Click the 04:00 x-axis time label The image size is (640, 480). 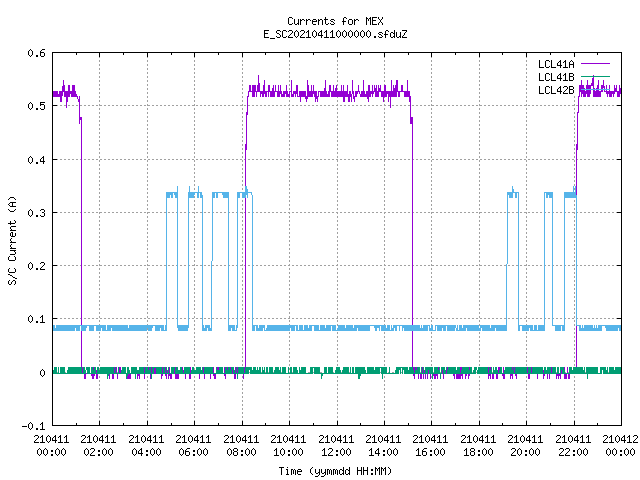[x=146, y=452]
